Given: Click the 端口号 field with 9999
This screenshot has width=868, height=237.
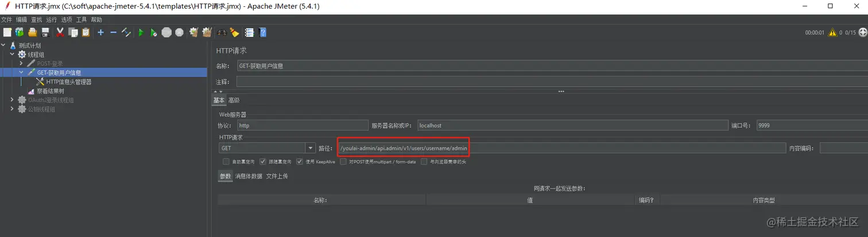Looking at the screenshot, I should coord(812,125).
